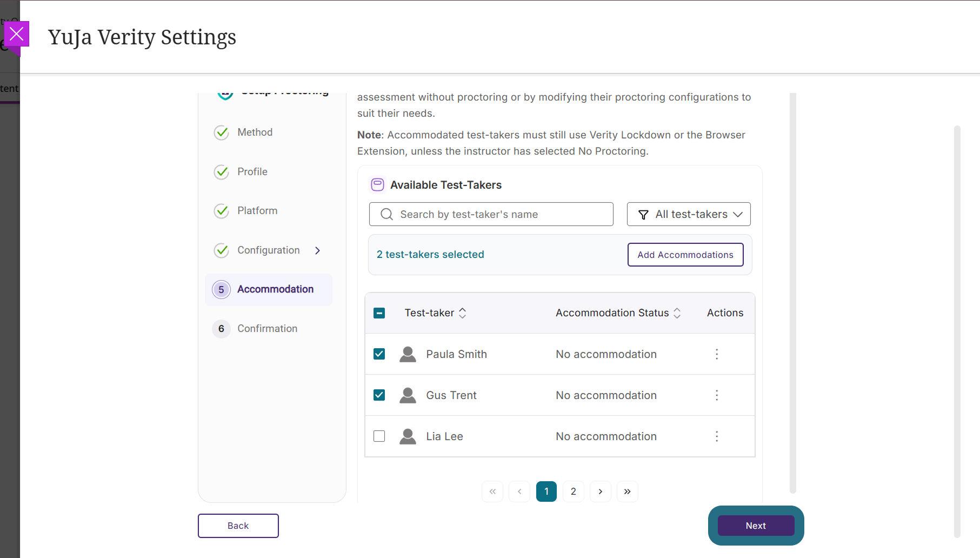Open actions menu for Lia Lee
The width and height of the screenshot is (980, 558).
click(717, 436)
